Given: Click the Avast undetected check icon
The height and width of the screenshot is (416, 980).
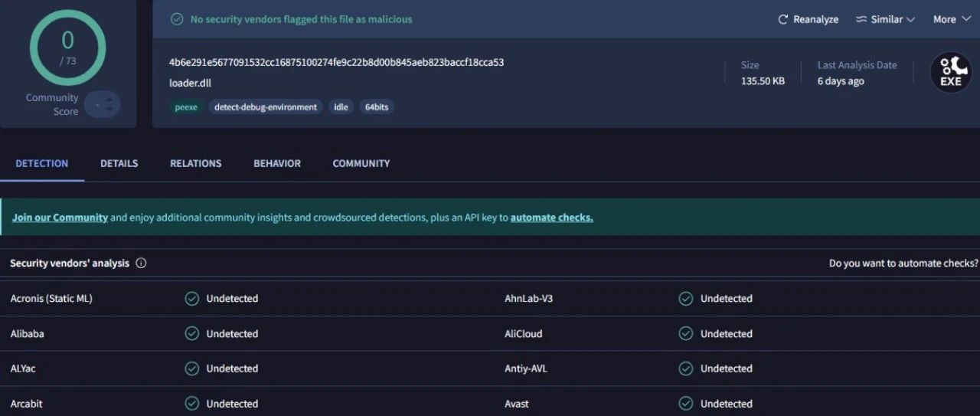Looking at the screenshot, I should click(686, 404).
